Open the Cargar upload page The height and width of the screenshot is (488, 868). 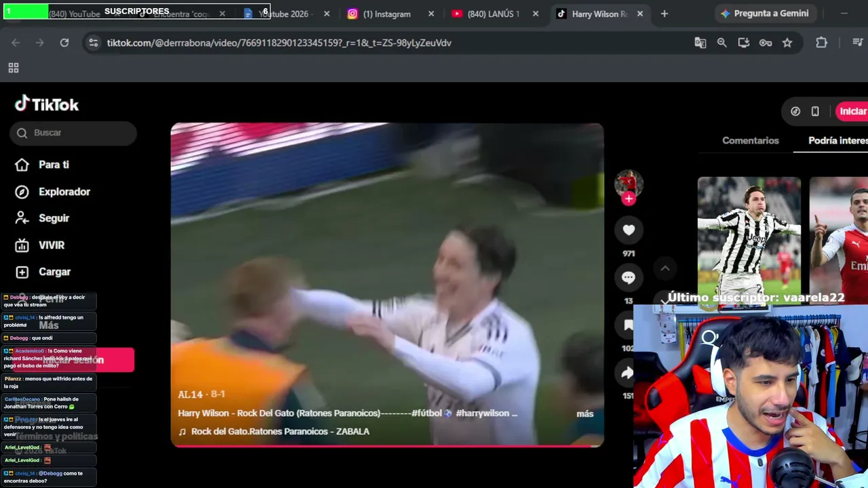coord(43,272)
